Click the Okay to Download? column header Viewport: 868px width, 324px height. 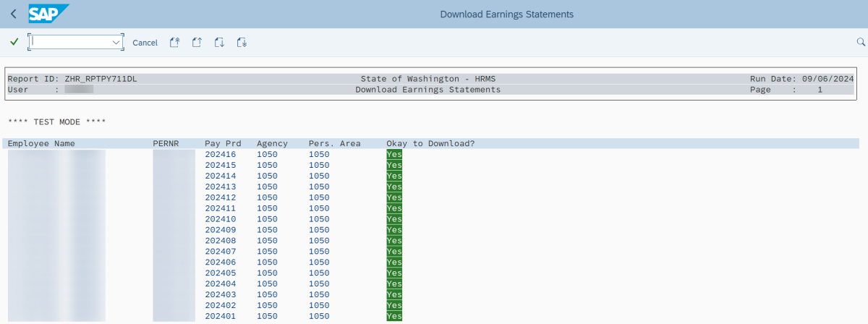point(430,143)
